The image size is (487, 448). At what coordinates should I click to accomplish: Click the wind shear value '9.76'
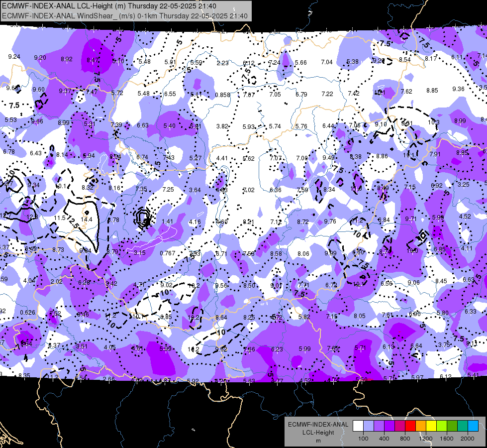[330, 222]
